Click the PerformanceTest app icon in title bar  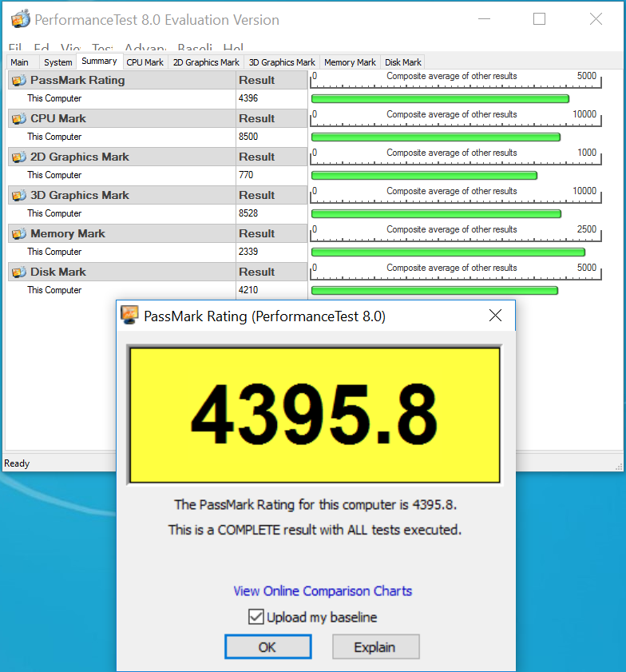point(21,19)
